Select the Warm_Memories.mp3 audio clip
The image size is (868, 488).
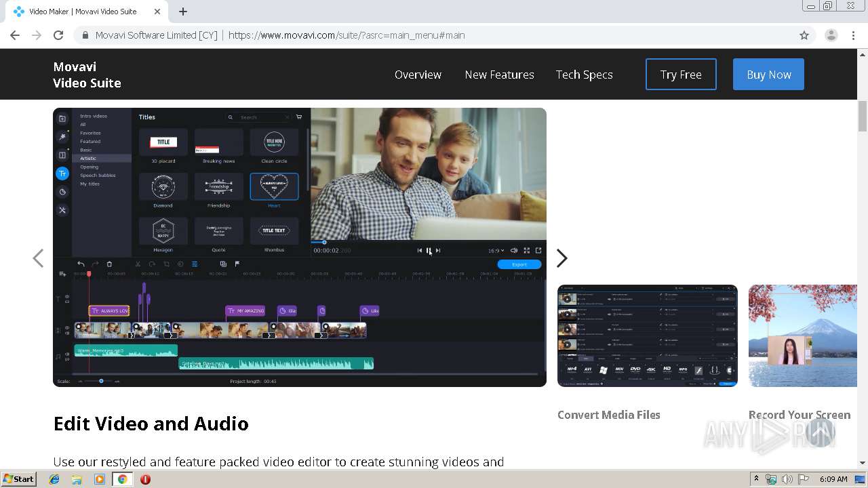tap(126, 351)
